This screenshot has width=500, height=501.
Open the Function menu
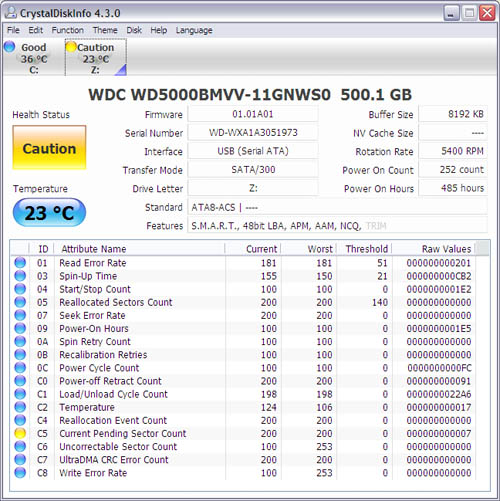(67, 30)
